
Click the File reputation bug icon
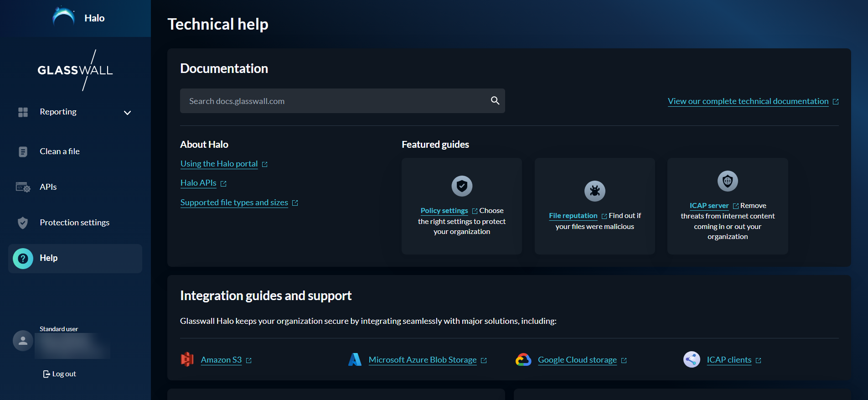[x=594, y=191]
